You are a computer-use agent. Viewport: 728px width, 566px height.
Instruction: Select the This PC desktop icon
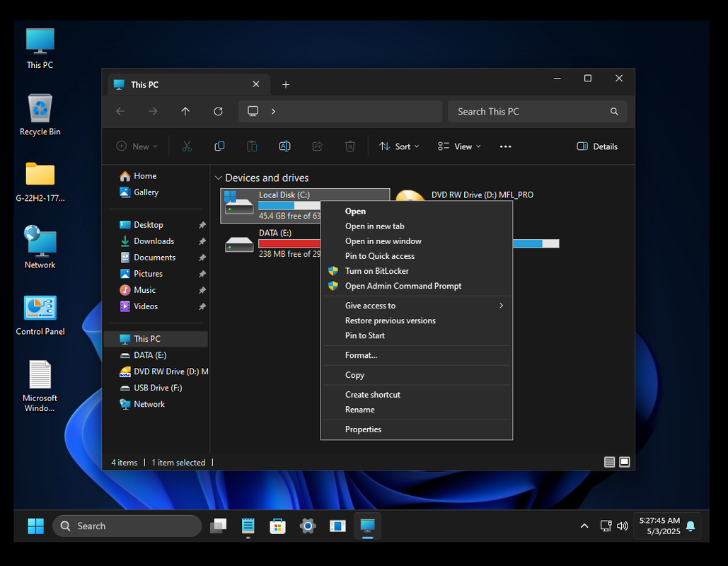[x=40, y=48]
